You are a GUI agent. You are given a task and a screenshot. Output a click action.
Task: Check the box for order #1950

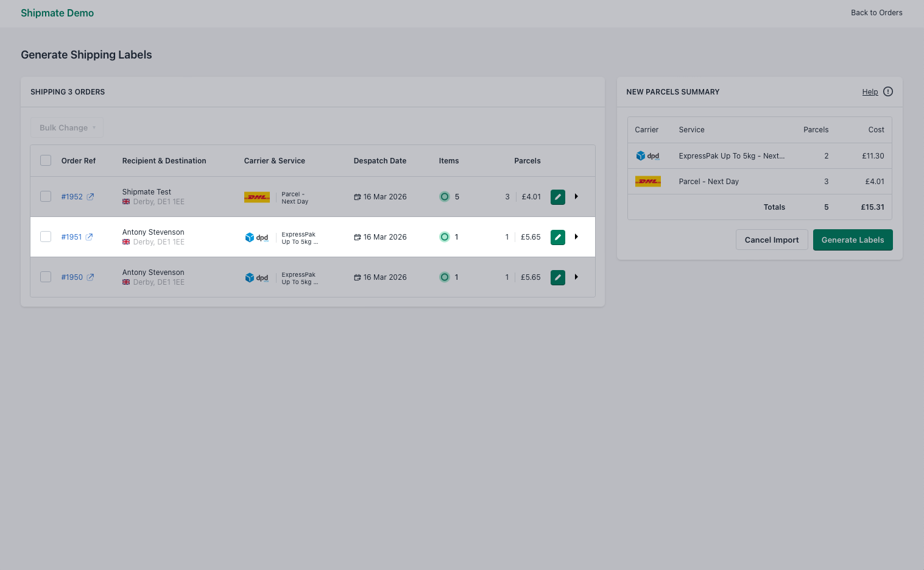pos(46,277)
